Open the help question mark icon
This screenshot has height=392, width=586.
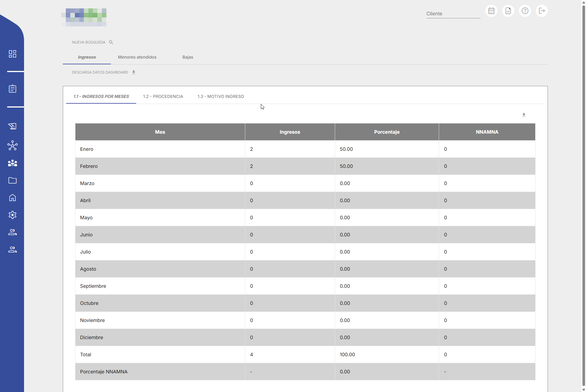click(x=525, y=11)
